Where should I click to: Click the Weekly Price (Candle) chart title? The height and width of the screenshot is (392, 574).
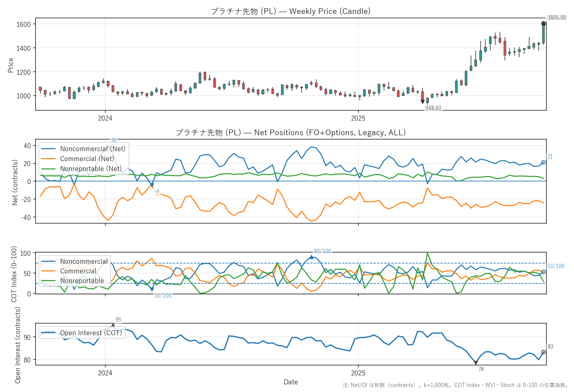coord(291,11)
